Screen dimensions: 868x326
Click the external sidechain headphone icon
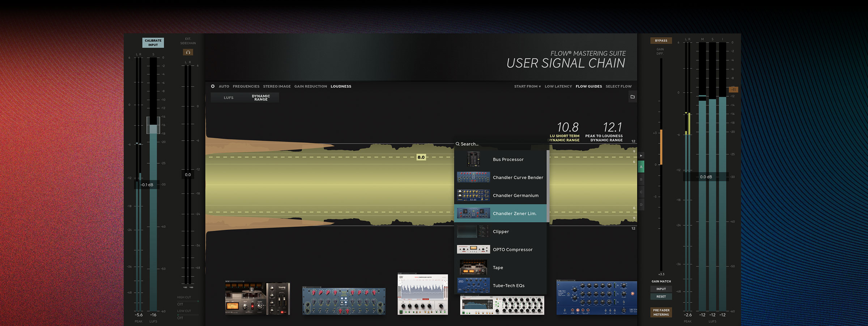[188, 52]
